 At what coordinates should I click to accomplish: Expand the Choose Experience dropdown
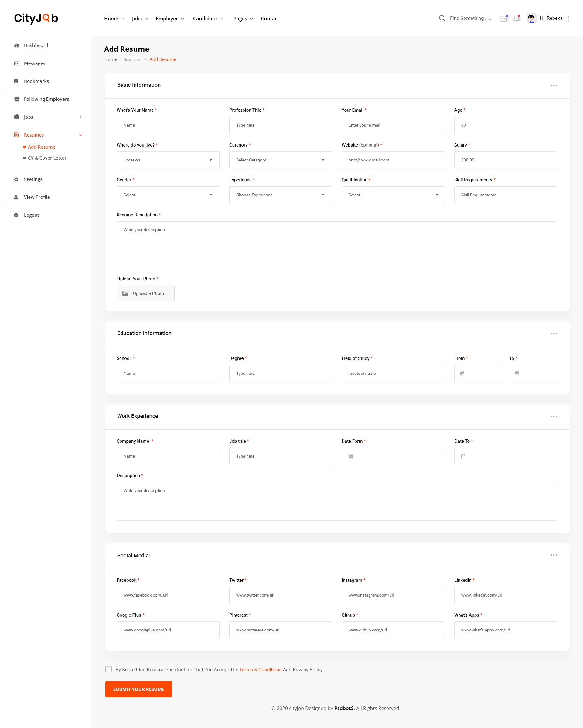[x=280, y=195]
